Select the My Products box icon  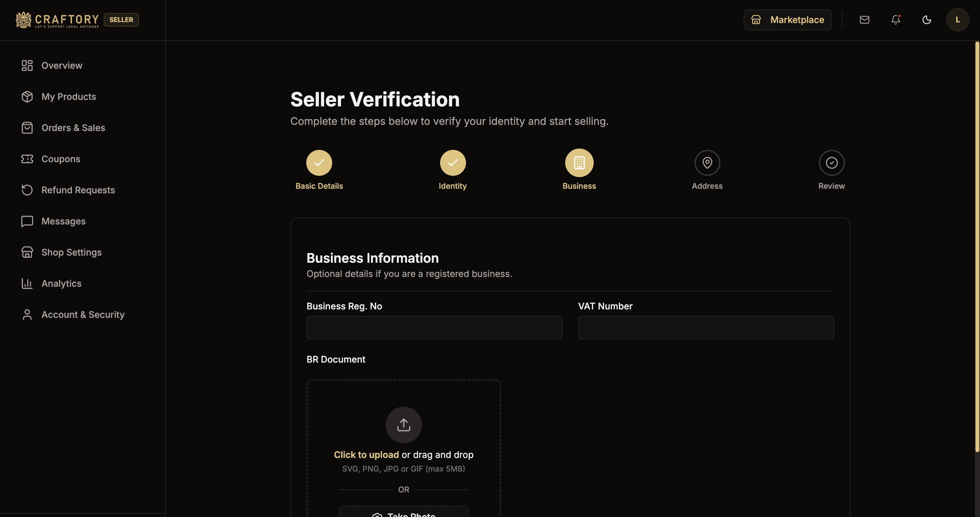26,96
